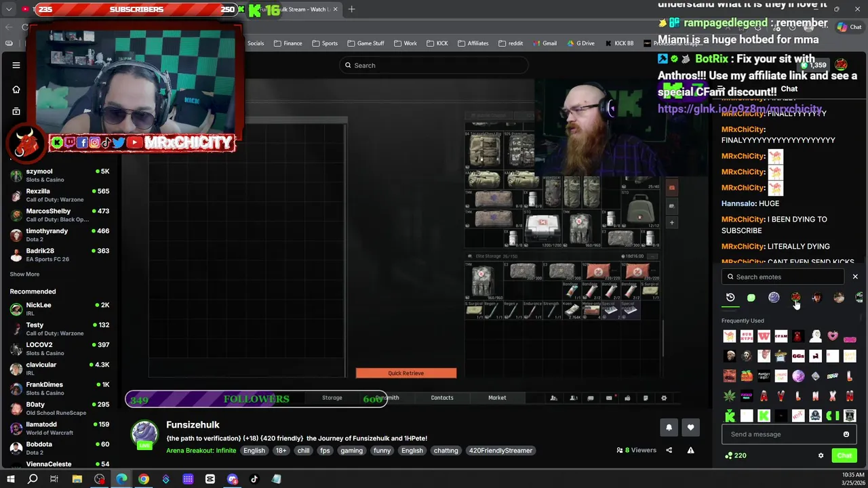
Task: Select the red bull emote category
Action: [x=795, y=298]
